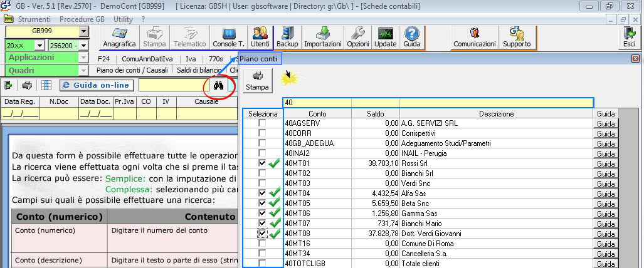Click Guida button for Rossi Srl row
The height and width of the screenshot is (268, 644).
605,163
